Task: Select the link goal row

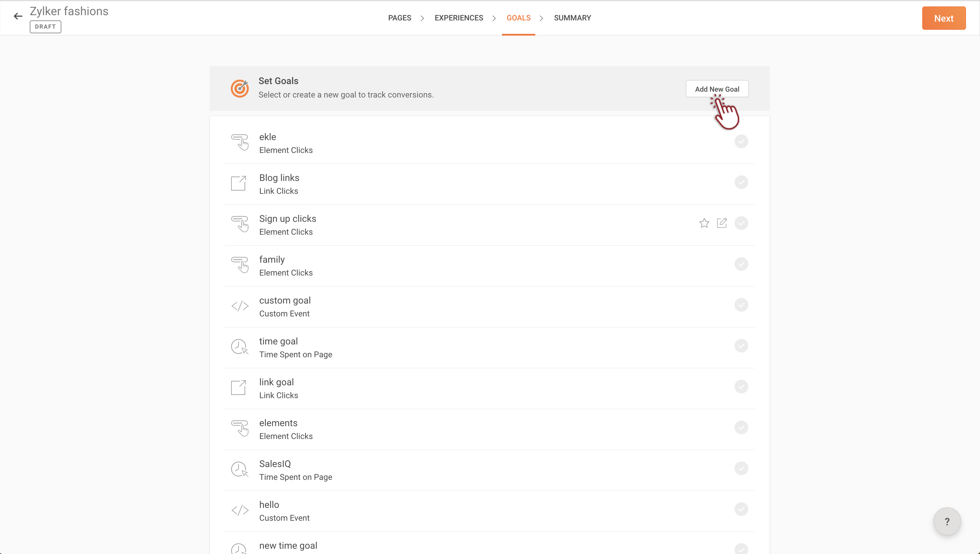Action: pyautogui.click(x=489, y=389)
